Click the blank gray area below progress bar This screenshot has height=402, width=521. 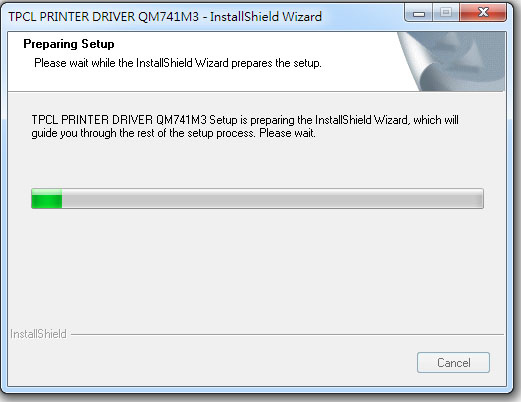[257, 267]
